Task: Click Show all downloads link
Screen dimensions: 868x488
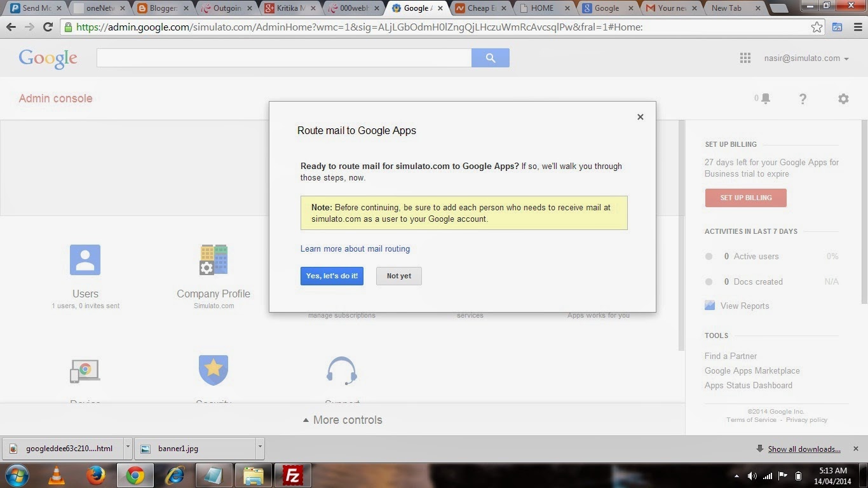Action: (x=804, y=449)
